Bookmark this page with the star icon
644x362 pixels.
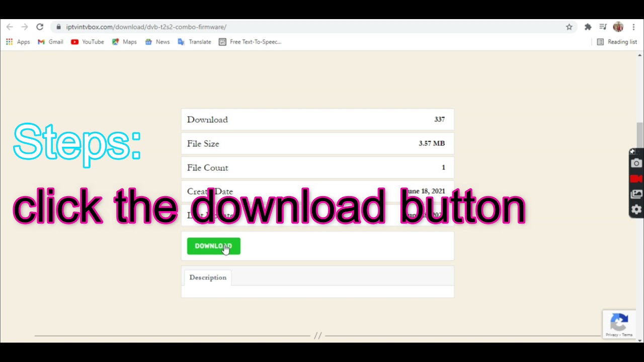[x=569, y=27]
